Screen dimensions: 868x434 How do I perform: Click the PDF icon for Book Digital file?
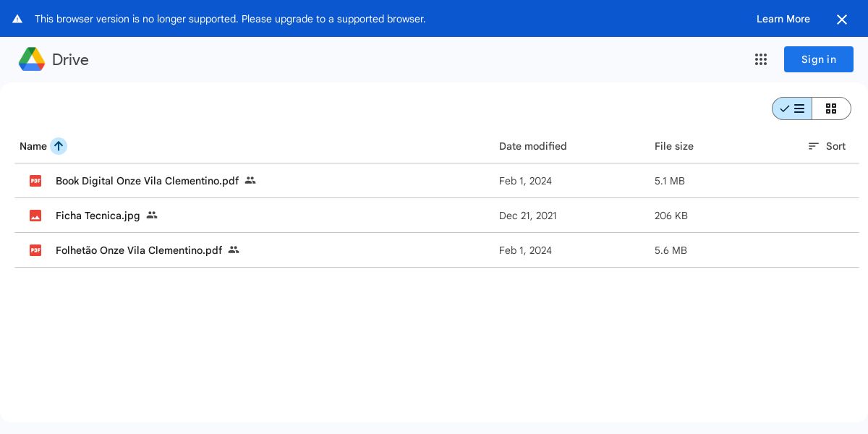point(35,181)
